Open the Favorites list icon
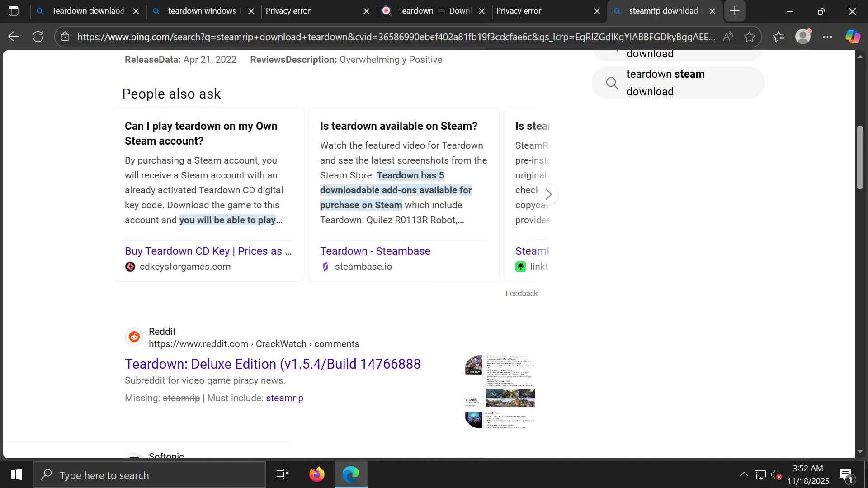The height and width of the screenshot is (488, 868). point(778,37)
